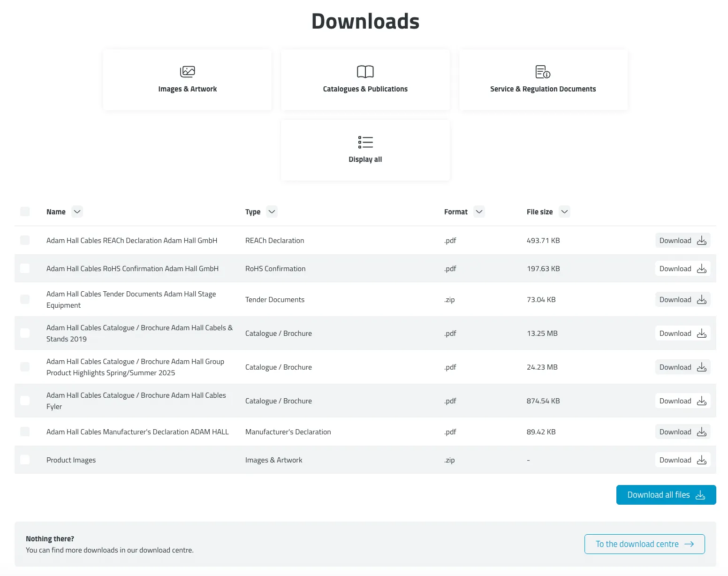Click the Catalogues & Publications book icon
Screen dimensions: 728x576
pyautogui.click(x=365, y=72)
